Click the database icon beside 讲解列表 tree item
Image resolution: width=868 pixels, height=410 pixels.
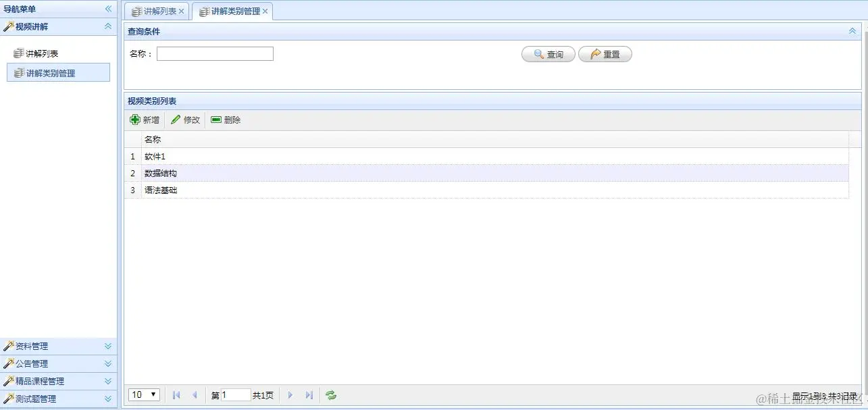point(19,53)
